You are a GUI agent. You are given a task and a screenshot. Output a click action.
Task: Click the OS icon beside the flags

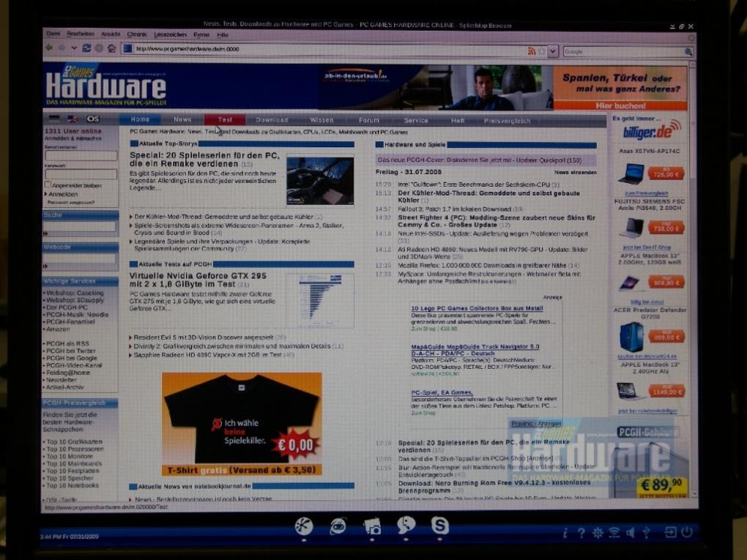(93, 119)
